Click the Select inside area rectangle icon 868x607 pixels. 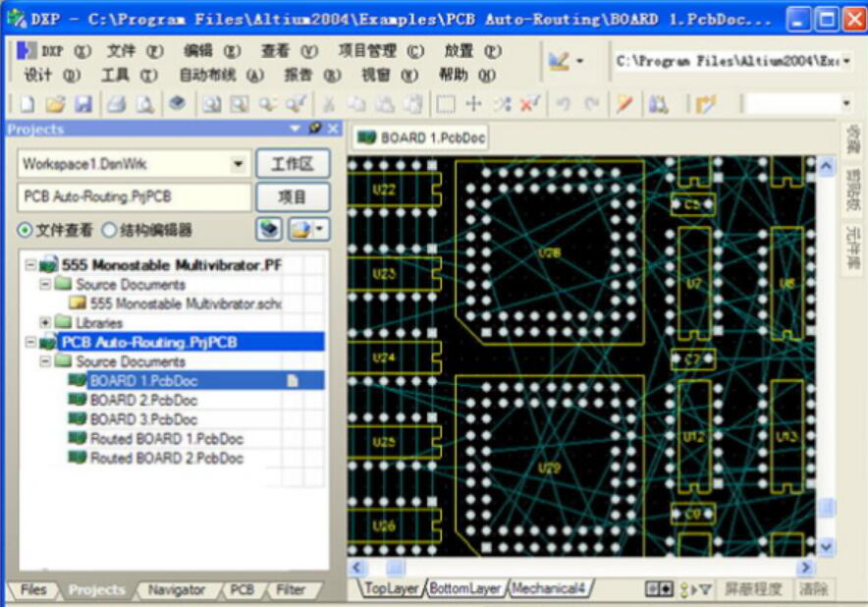(446, 103)
